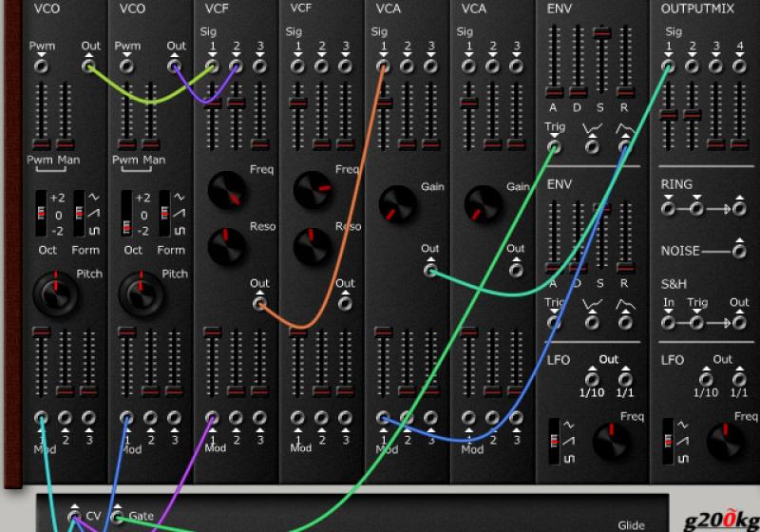Screen dimensions: 760x532
Task: Click the first VCO Pwm input jack
Action: 42,66
